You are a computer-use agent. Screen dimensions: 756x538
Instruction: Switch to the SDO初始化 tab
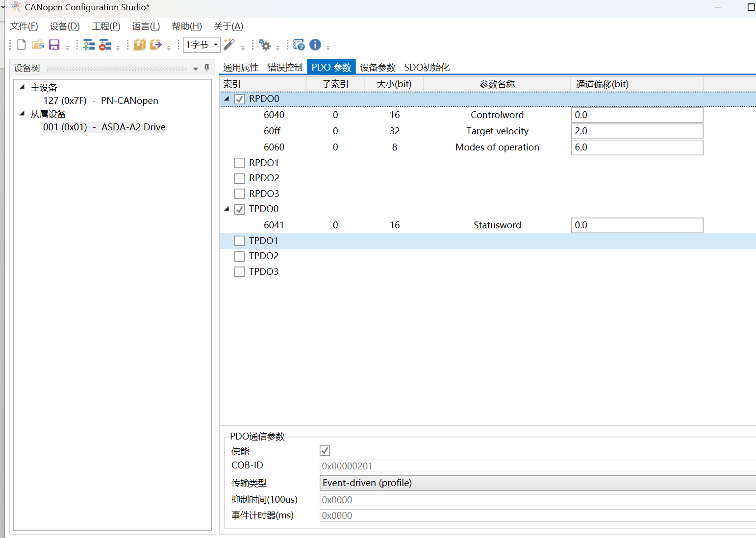pyautogui.click(x=427, y=68)
